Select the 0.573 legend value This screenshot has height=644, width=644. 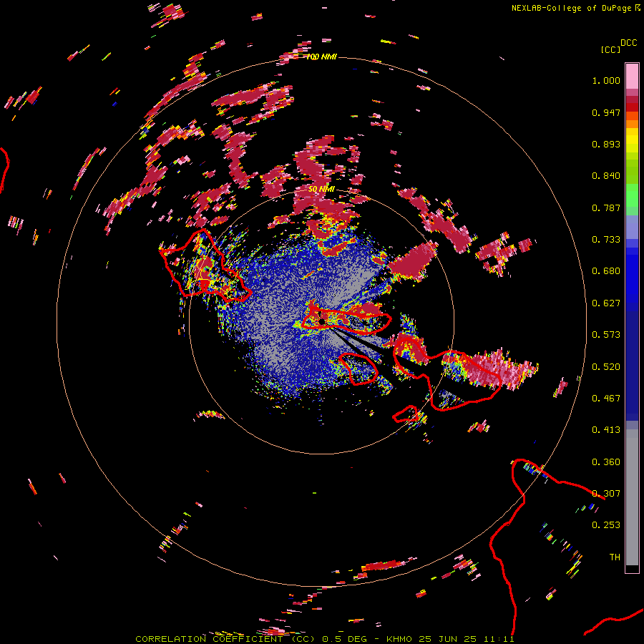pyautogui.click(x=606, y=335)
